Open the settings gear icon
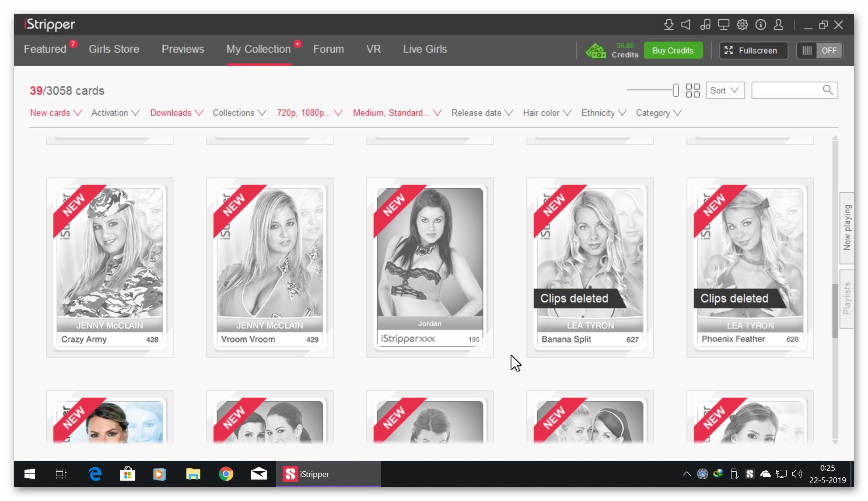 [x=742, y=25]
